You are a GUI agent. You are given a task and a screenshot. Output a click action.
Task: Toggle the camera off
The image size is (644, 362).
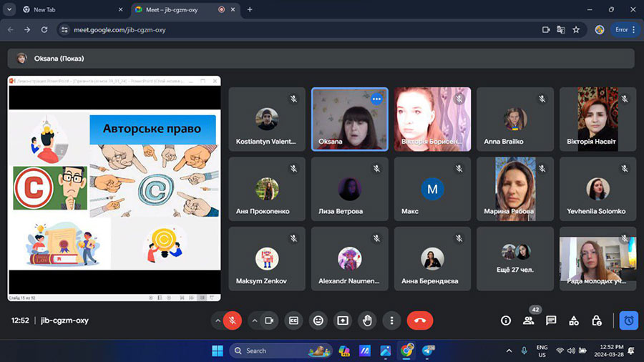point(270,321)
